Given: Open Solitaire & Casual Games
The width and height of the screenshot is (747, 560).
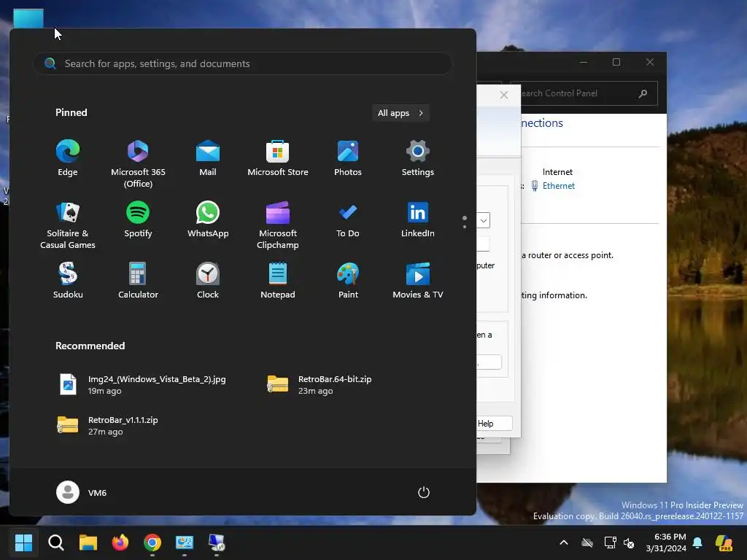Looking at the screenshot, I should click(x=68, y=225).
